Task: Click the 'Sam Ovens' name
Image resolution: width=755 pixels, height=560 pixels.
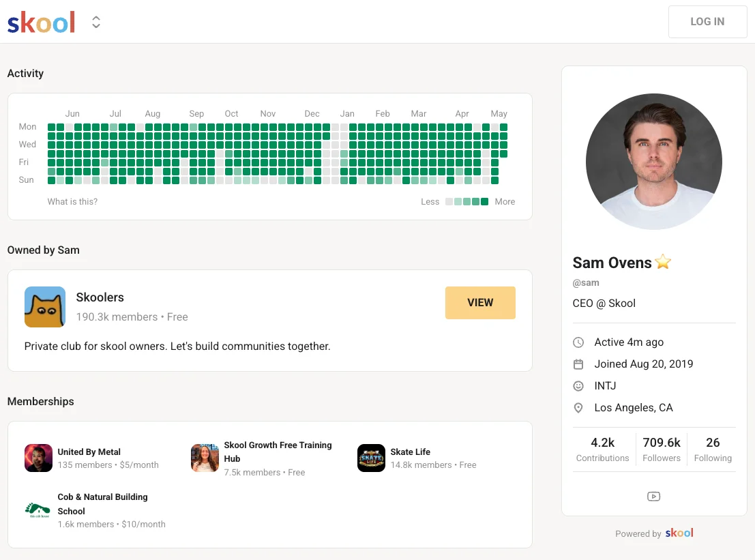Action: [x=612, y=263]
